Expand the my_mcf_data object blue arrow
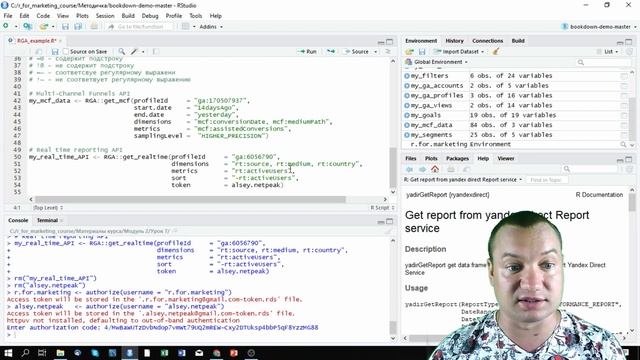 coord(407,125)
